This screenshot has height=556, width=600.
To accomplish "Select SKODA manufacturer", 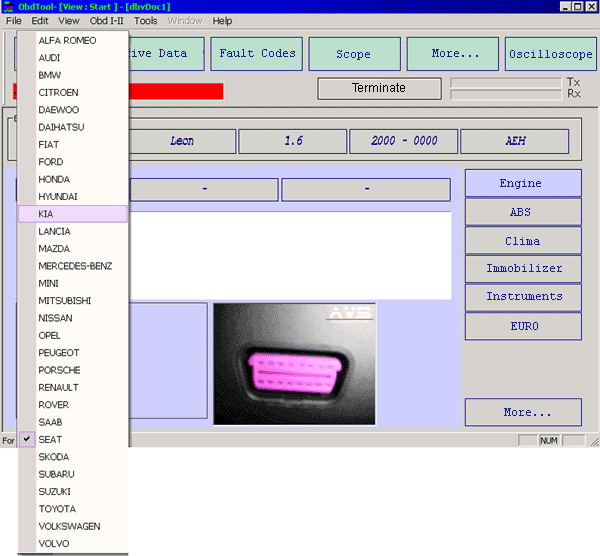I will pyautogui.click(x=73, y=457).
